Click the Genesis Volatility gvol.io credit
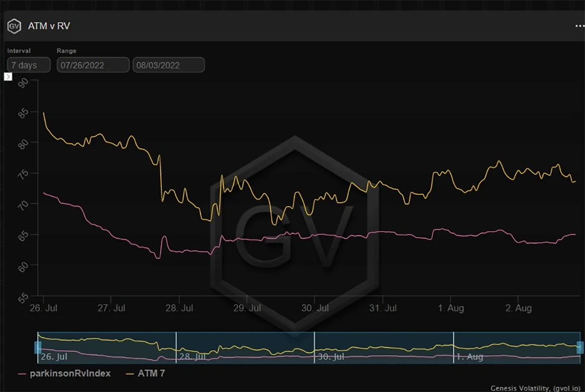Image resolution: width=585 pixels, height=392 pixels. point(535,388)
